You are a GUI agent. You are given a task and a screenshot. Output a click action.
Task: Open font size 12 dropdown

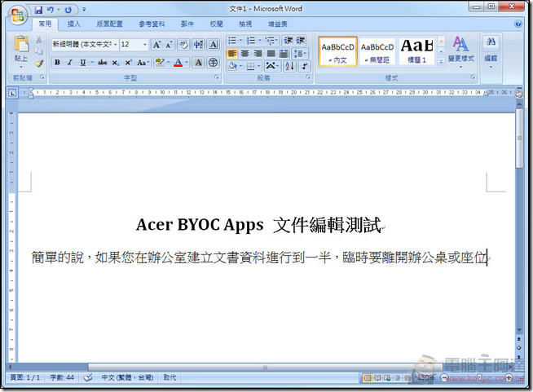click(145, 45)
